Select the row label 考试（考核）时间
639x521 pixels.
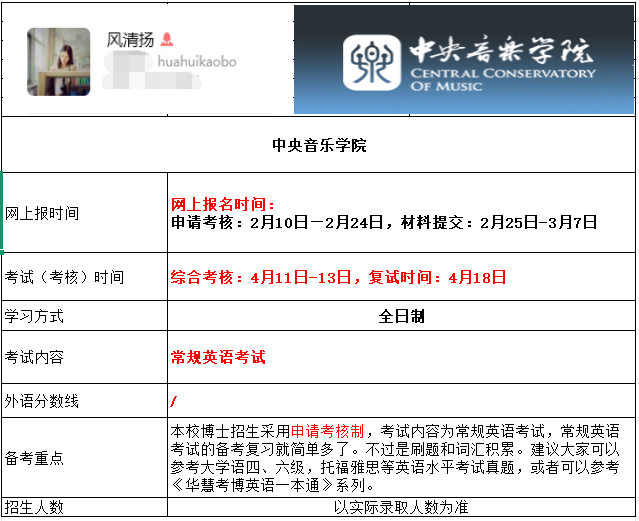(64, 277)
